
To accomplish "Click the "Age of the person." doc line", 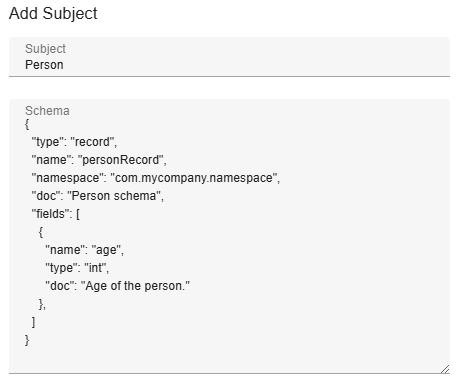I will pos(118,286).
